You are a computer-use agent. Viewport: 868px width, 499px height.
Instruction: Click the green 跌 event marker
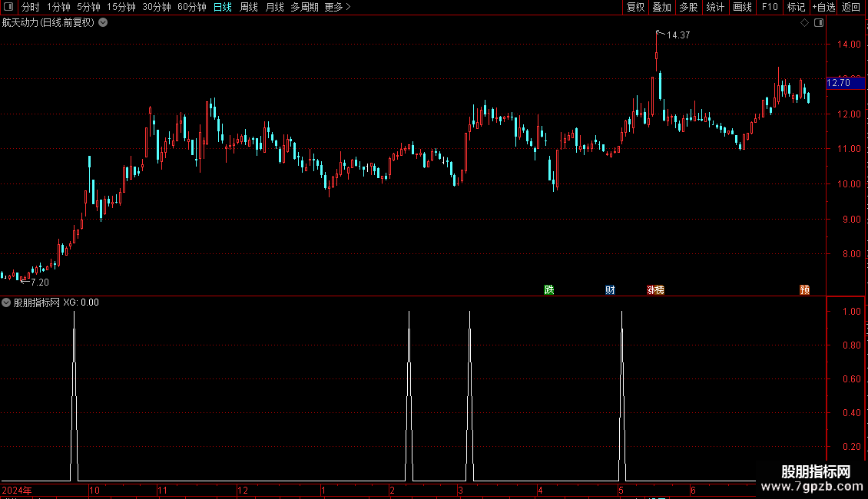549,290
